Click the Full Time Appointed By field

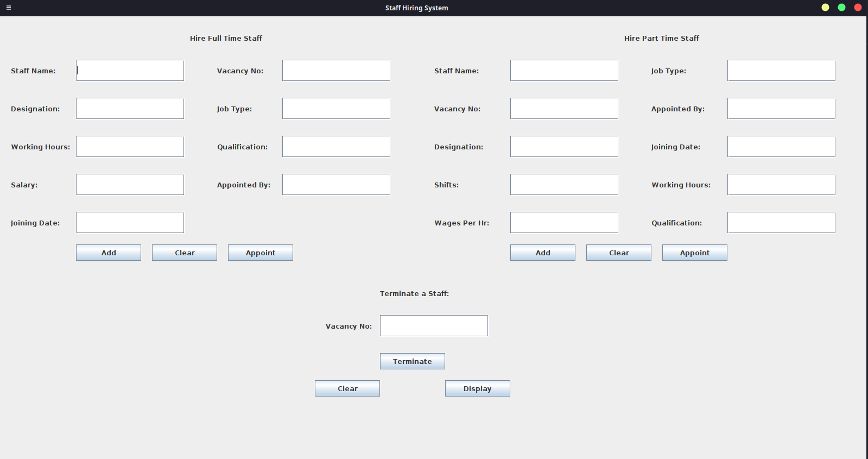(336, 185)
